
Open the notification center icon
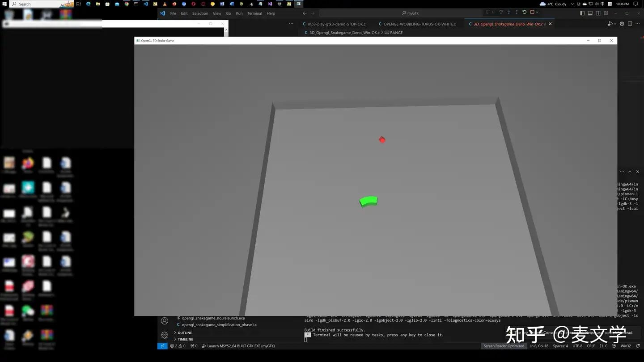(x=636, y=4)
